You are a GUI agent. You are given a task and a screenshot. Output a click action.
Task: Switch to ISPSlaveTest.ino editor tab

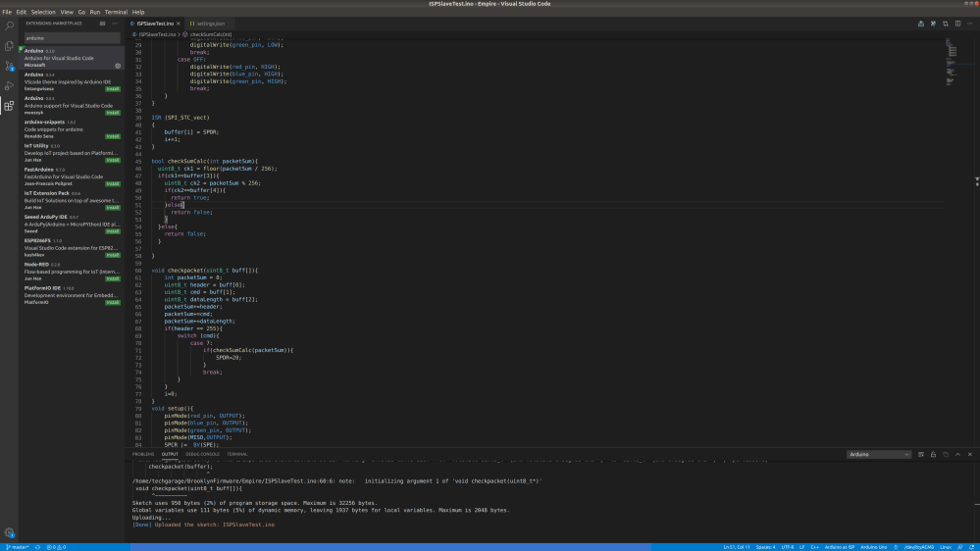(x=155, y=24)
